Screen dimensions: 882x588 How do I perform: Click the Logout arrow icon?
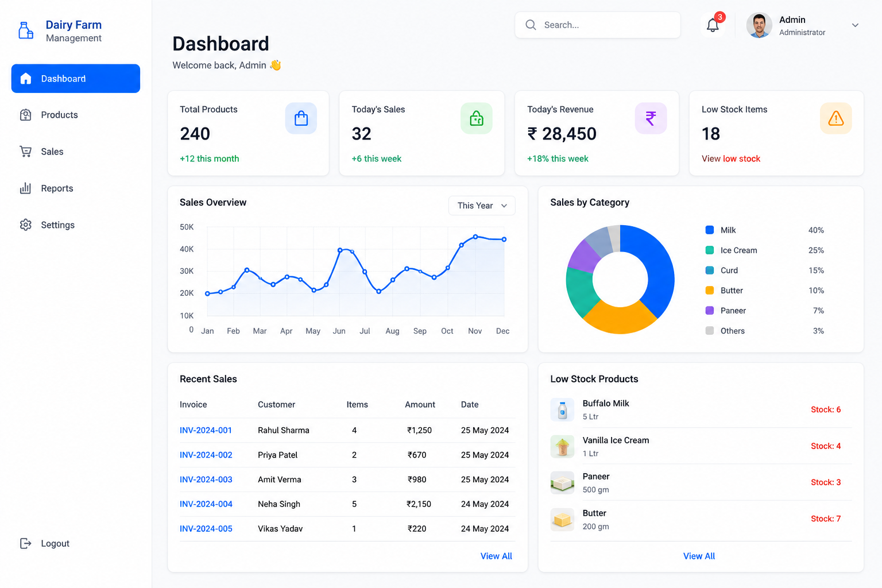pos(26,543)
